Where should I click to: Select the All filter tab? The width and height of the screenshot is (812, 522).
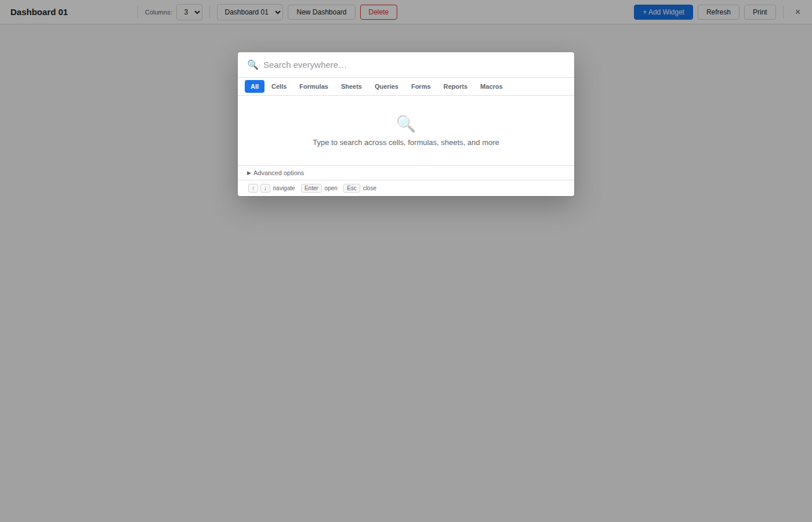point(255,86)
